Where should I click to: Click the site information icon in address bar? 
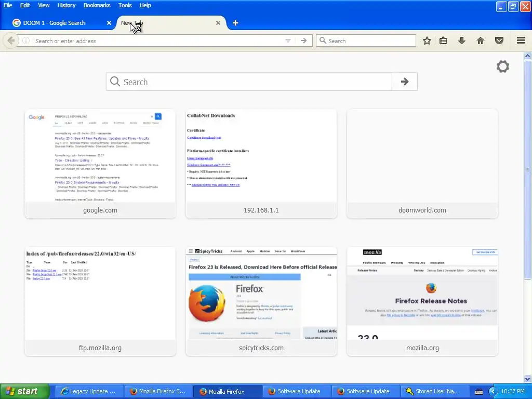point(26,41)
